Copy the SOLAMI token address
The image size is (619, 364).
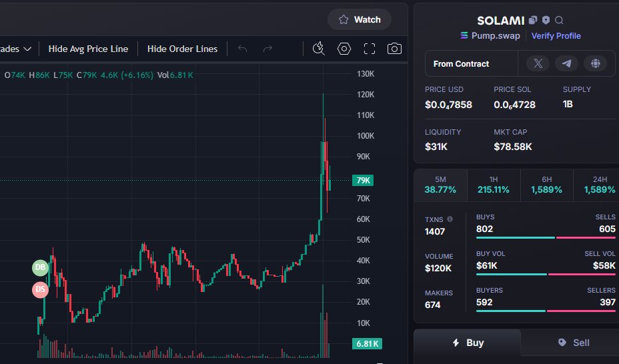coord(533,20)
